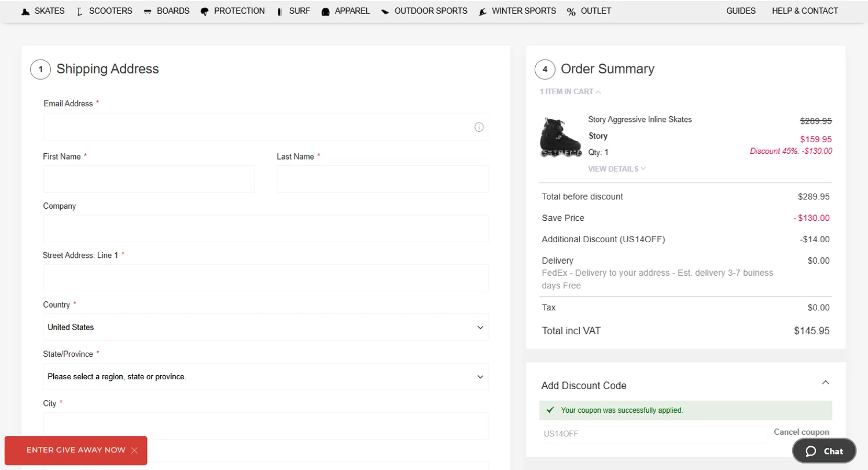Click the skier icon beside WINTER SPORTS
The image size is (868, 470).
click(x=483, y=12)
